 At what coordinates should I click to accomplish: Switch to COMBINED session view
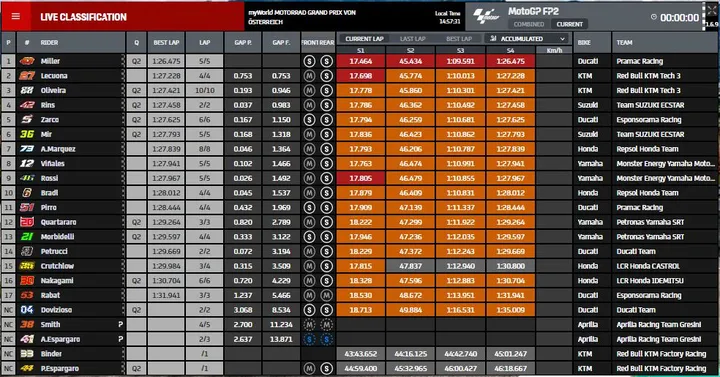point(529,24)
